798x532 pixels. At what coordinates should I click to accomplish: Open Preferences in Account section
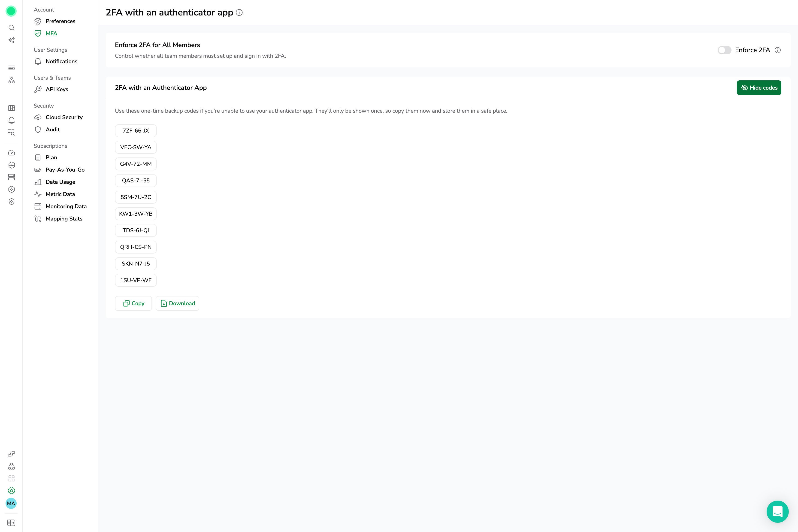click(60, 21)
